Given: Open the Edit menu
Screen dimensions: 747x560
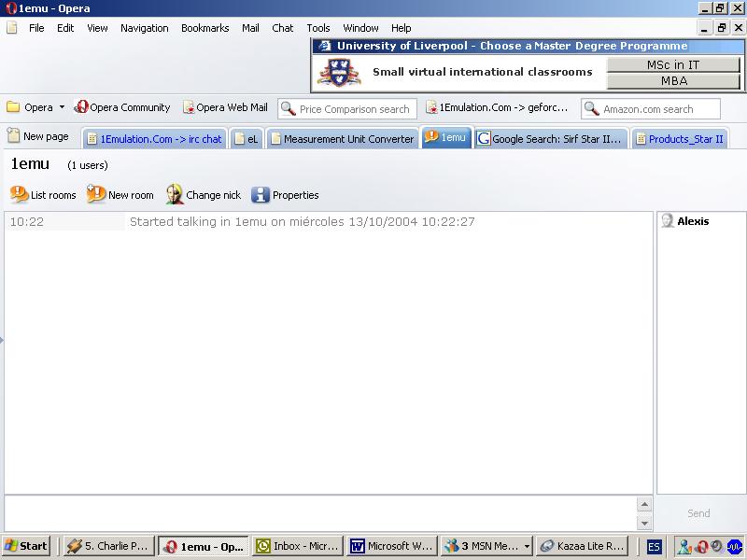Looking at the screenshot, I should [x=65, y=28].
